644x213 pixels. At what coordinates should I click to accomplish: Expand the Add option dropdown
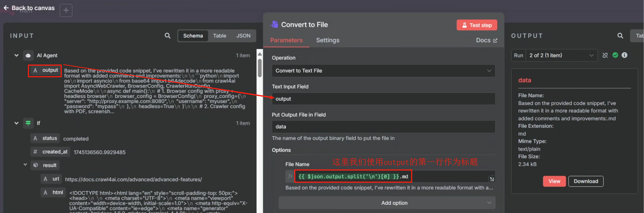pyautogui.click(x=387, y=203)
